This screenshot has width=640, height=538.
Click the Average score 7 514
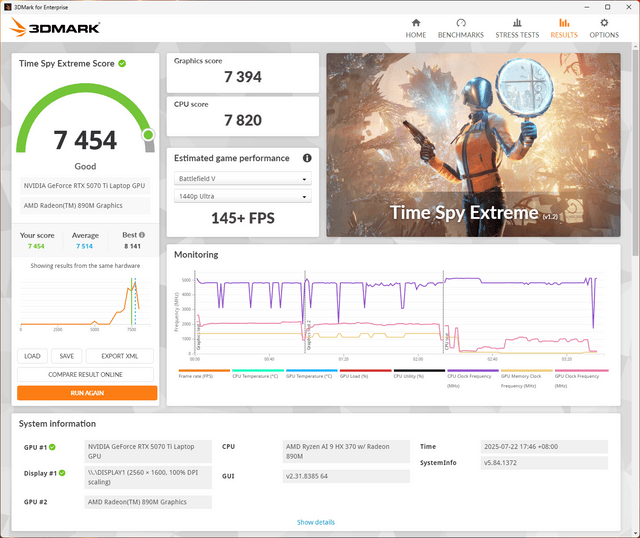pos(84,246)
